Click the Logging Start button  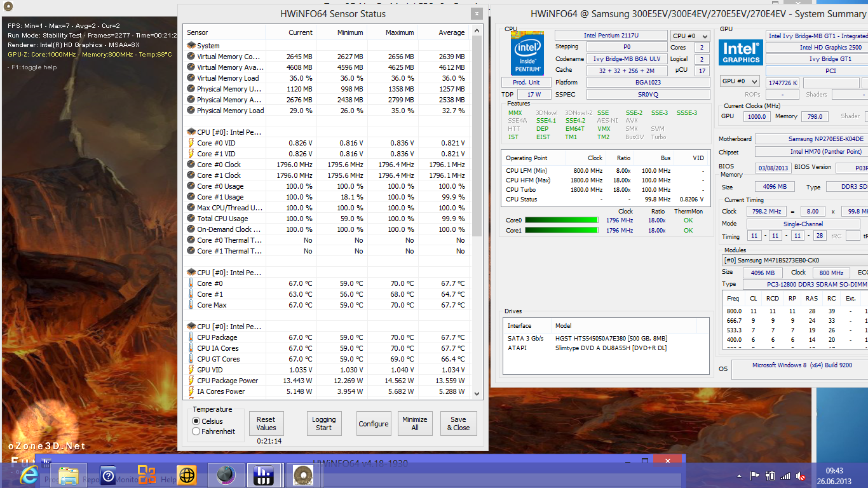tap(324, 423)
